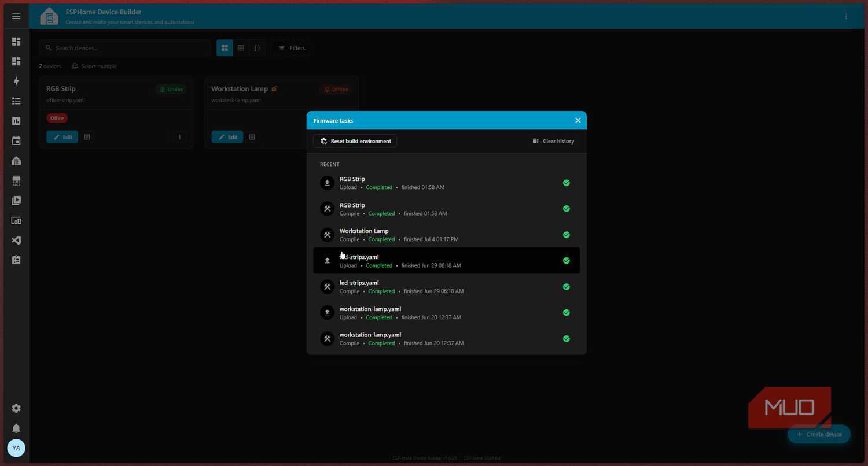This screenshot has height=466, width=868.
Task: Select the workstation-lamp.yaml Upload task row
Action: click(x=446, y=313)
